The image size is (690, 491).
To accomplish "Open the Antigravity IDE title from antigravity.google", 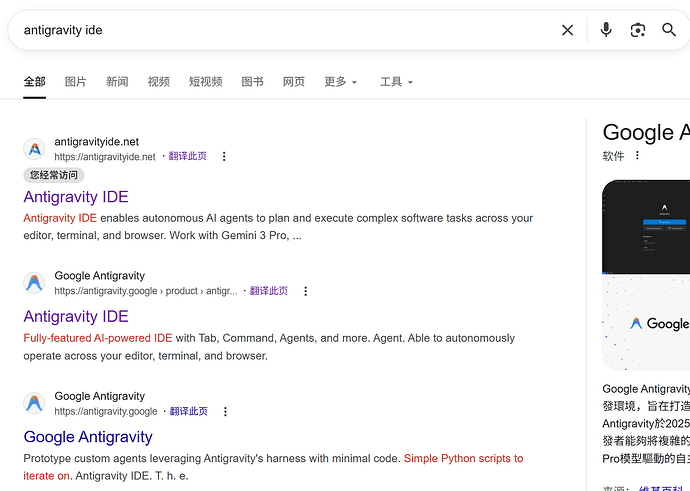I will (76, 316).
